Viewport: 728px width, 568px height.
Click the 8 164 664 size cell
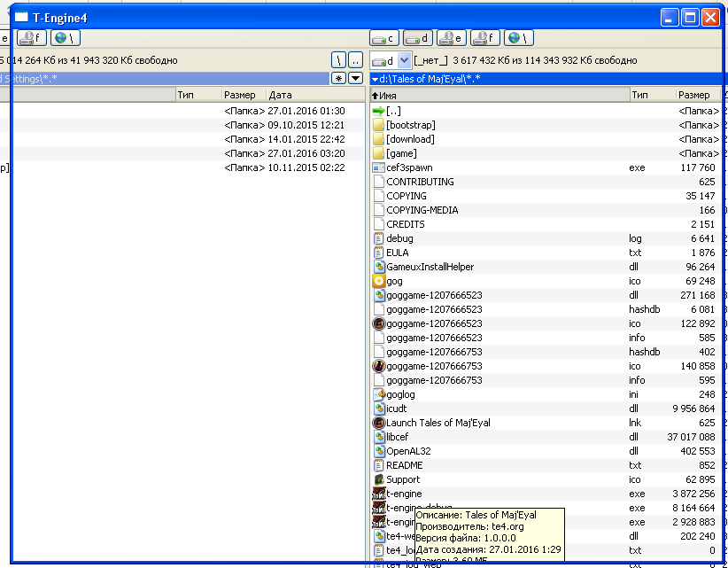(693, 508)
